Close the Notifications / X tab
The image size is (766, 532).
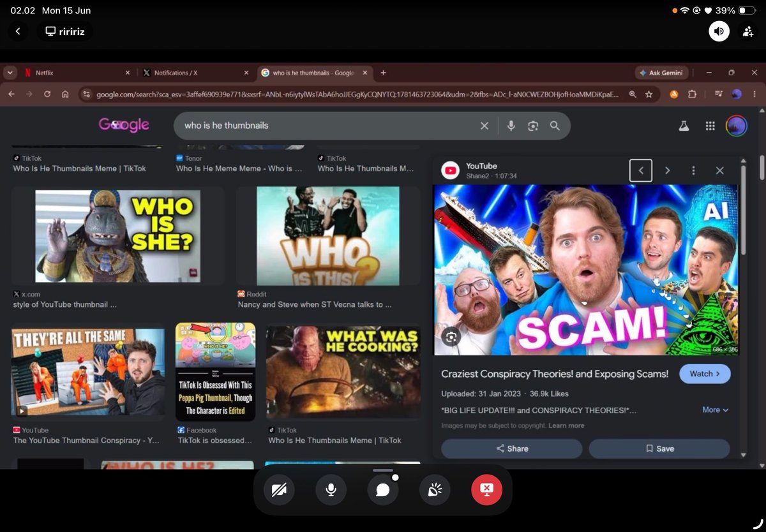coord(246,73)
